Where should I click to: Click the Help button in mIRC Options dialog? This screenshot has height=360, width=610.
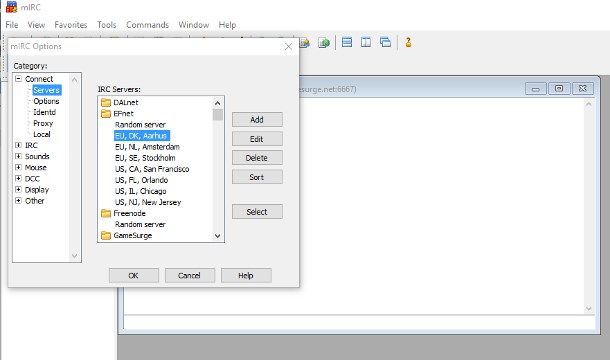click(246, 275)
